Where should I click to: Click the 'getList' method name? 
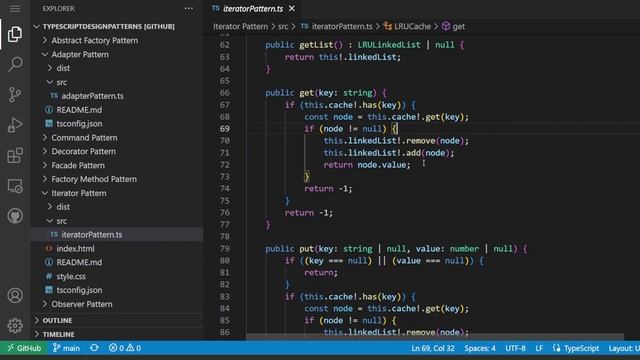316,45
